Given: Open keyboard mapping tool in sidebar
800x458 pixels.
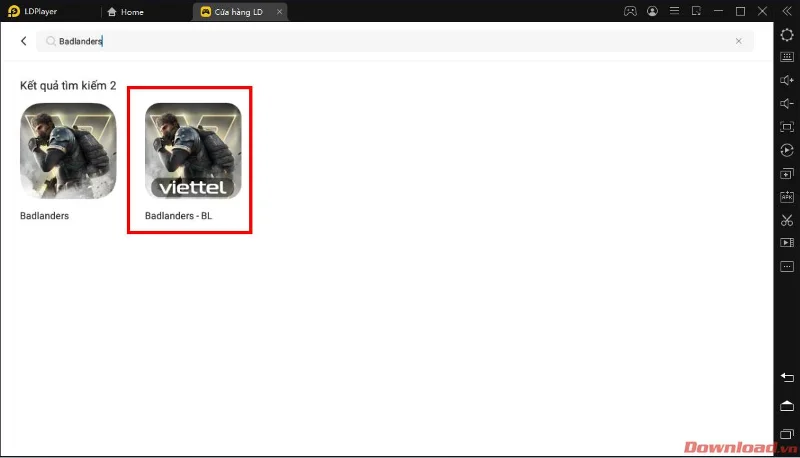Looking at the screenshot, I should (787, 57).
